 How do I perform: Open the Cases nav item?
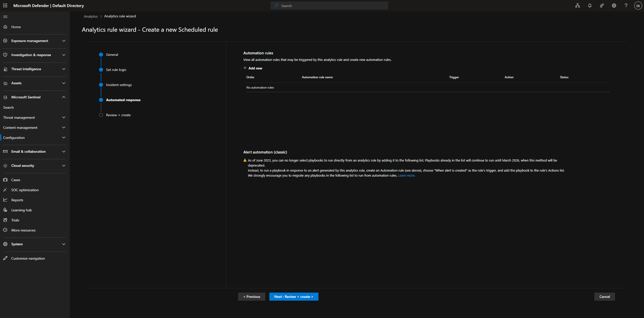tap(16, 180)
